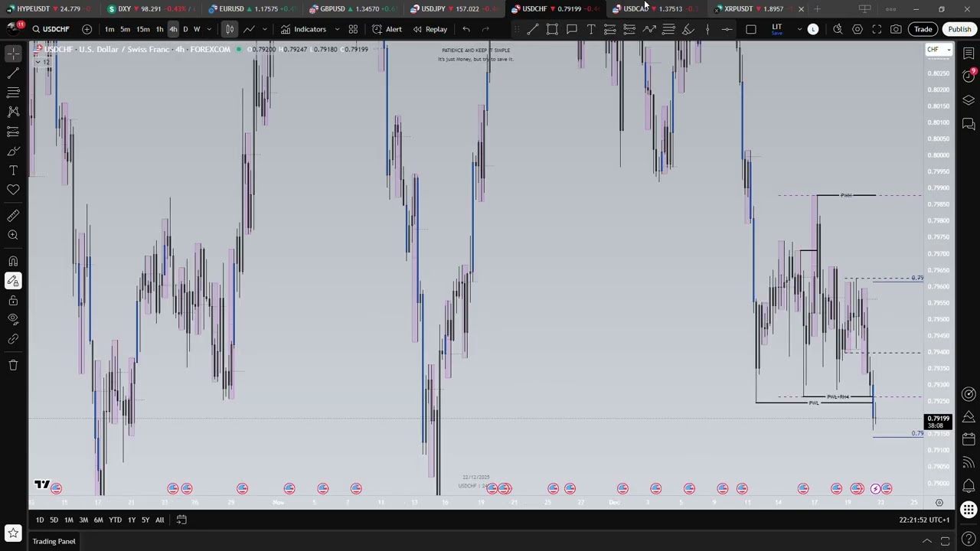Switch to 15m timeframe
Screen dimensions: 980x551
pyautogui.click(x=142, y=29)
